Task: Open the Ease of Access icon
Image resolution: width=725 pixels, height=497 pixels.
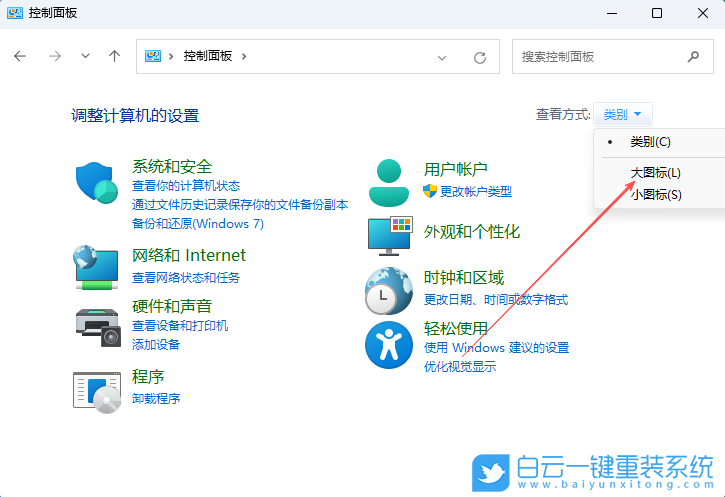Action: pyautogui.click(x=389, y=345)
